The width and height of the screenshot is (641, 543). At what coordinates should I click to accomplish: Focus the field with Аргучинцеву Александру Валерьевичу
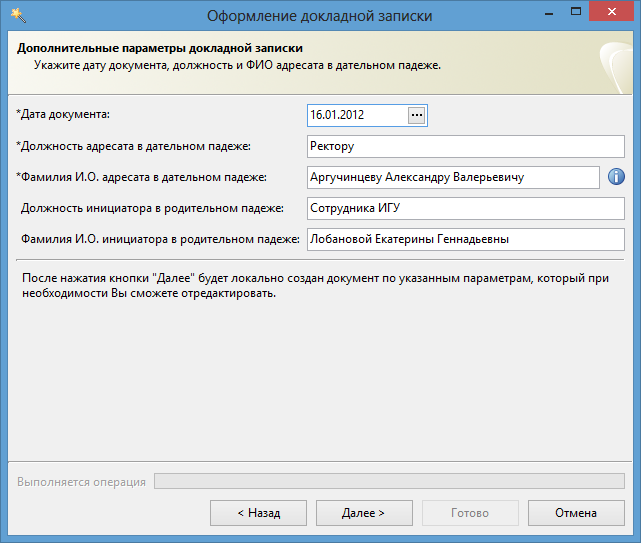[452, 177]
